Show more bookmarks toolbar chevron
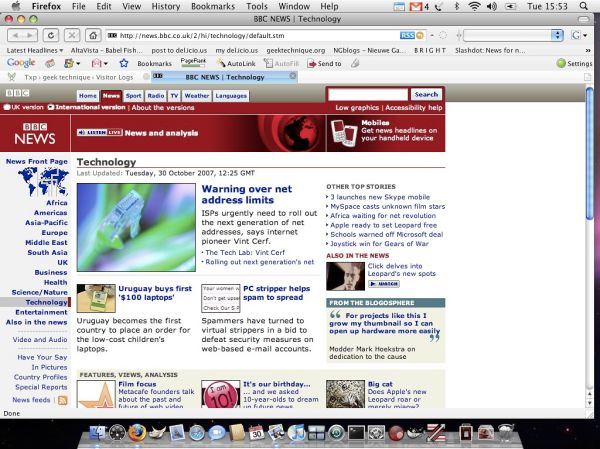 pos(588,51)
